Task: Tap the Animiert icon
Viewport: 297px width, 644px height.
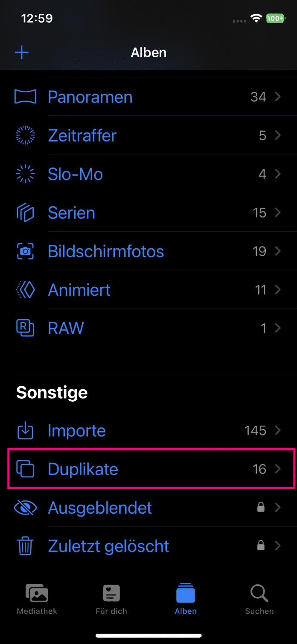Action: (25, 290)
